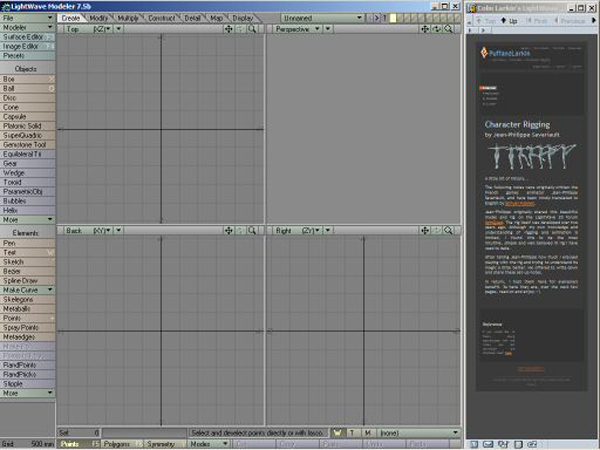Screen dimensions: 600x450
Task: Click the first icon in browser status bar
Action: click(474, 444)
